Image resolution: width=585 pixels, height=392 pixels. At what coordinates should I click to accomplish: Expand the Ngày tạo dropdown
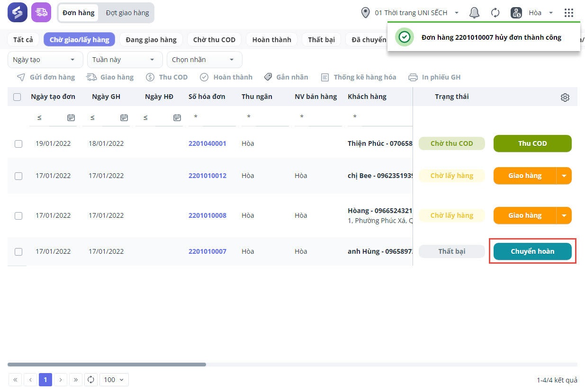click(44, 60)
